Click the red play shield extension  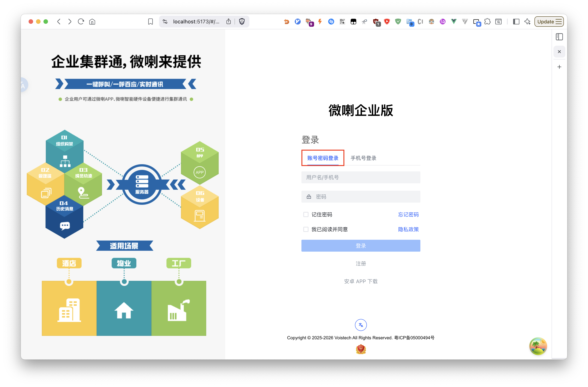coord(387,22)
